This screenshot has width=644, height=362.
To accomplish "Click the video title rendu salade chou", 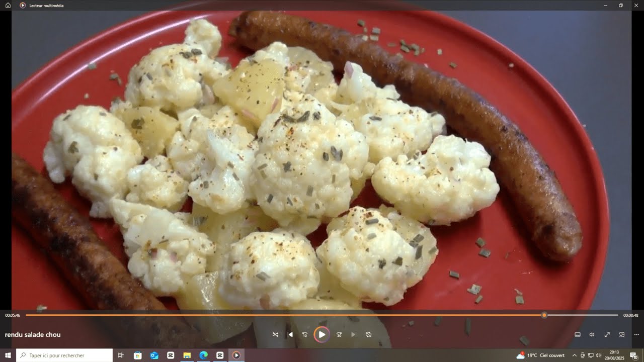I will coord(33,335).
